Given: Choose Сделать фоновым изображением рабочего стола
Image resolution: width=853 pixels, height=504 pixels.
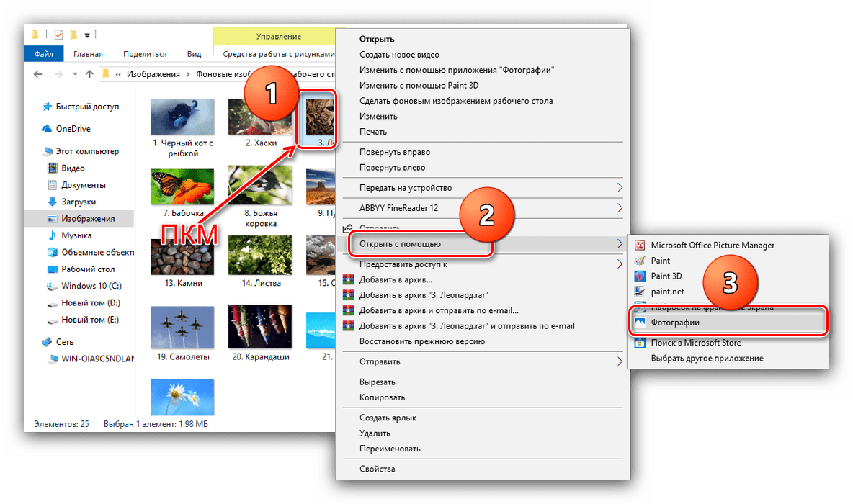Looking at the screenshot, I should [456, 101].
